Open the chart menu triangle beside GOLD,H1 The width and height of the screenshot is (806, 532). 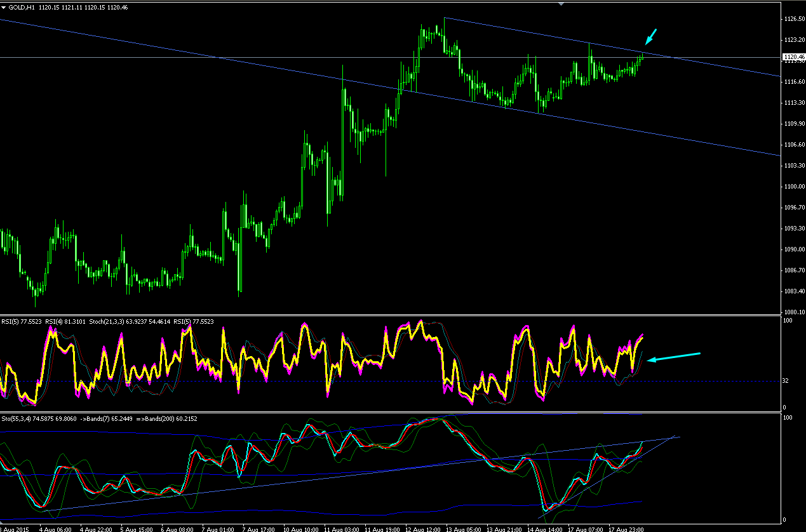3,6
